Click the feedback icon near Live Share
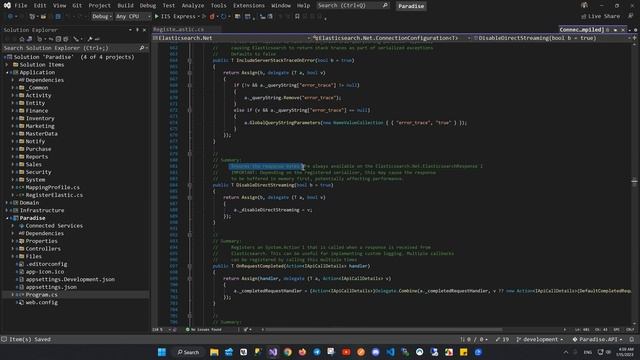 pos(631,16)
